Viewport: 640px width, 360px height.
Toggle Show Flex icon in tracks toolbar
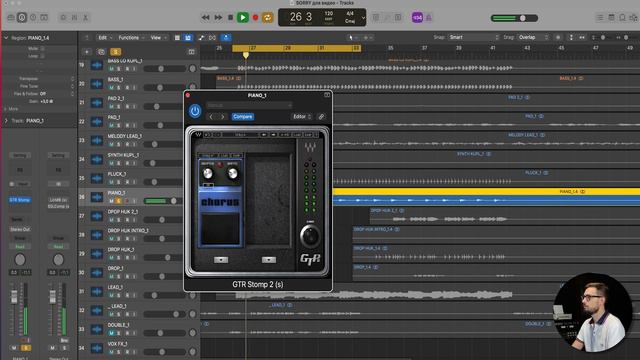tap(212, 38)
